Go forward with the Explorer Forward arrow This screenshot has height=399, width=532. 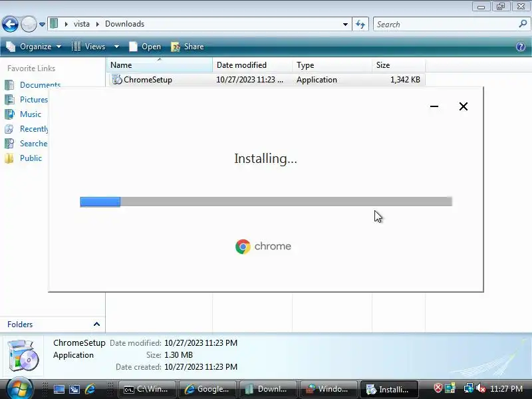pyautogui.click(x=29, y=24)
